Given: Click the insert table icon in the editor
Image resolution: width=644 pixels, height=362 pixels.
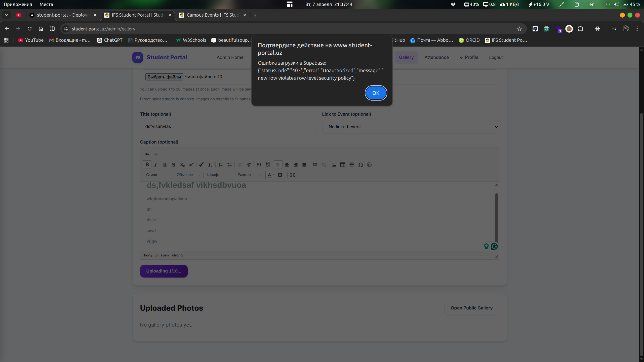Looking at the screenshot, I should pyautogui.click(x=343, y=165).
